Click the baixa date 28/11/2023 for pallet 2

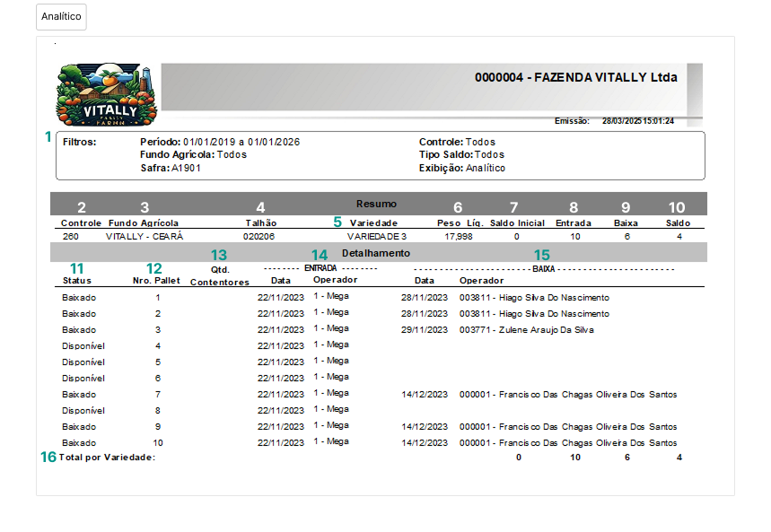click(x=425, y=314)
